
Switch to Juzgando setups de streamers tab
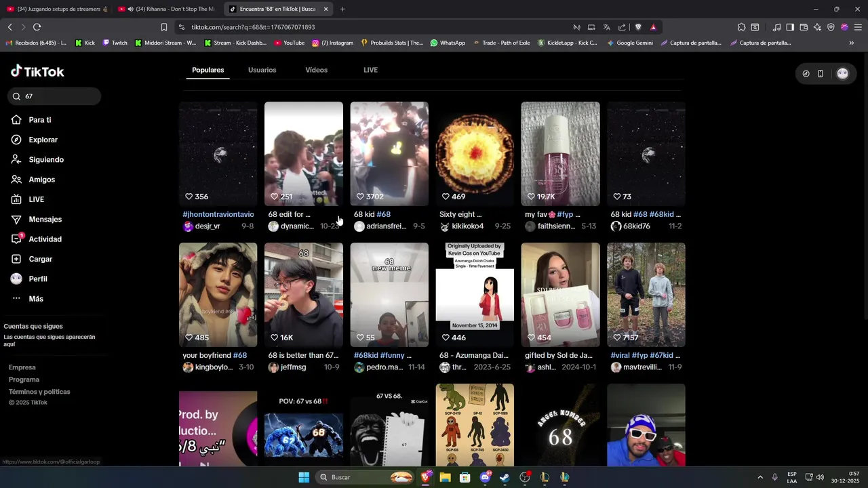tap(57, 9)
